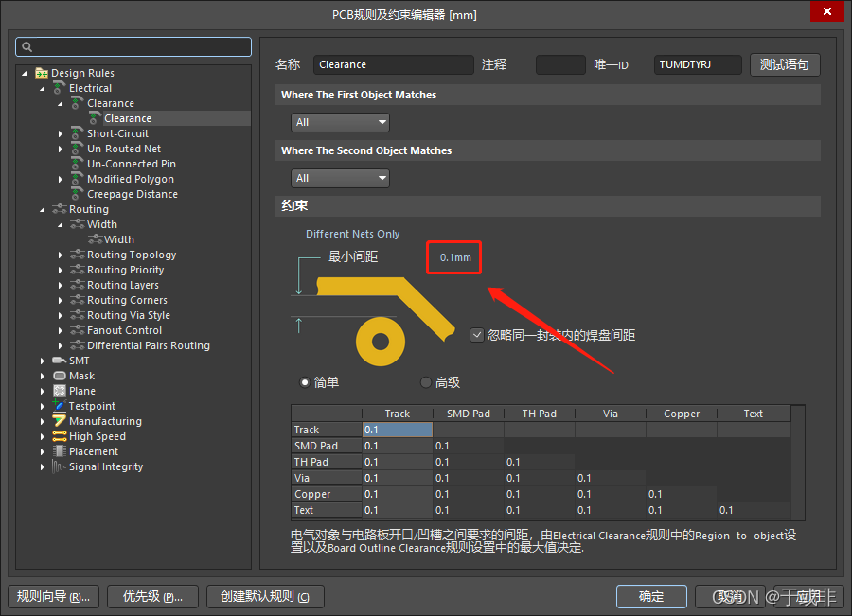852x616 pixels.
Task: Click the Design Rules folder icon
Action: (42, 73)
